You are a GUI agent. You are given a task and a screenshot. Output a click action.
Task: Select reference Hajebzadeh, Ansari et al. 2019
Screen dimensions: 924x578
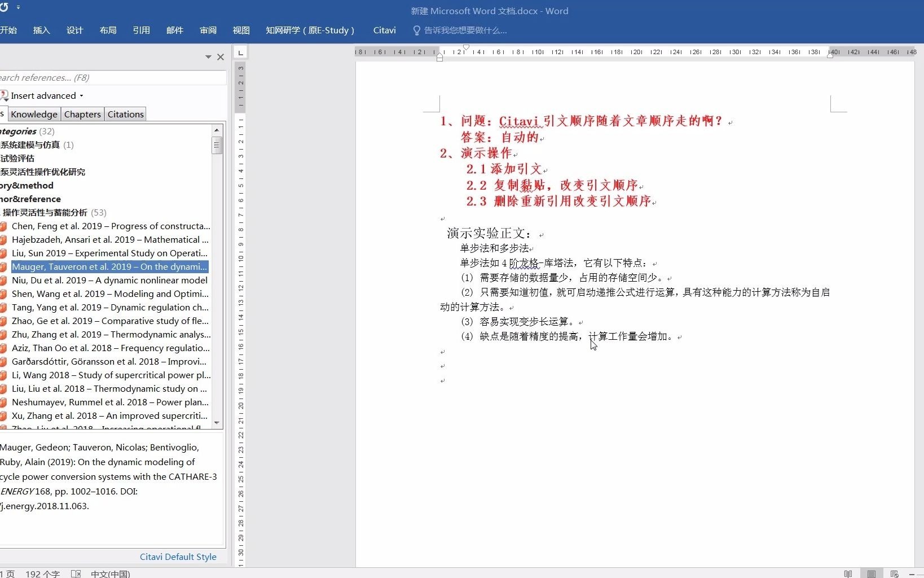(110, 240)
